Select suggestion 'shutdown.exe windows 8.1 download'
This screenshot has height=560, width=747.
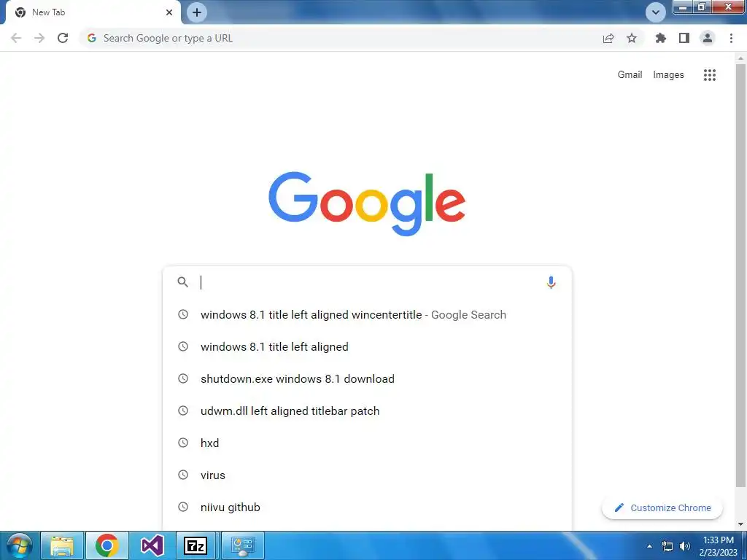367,378
